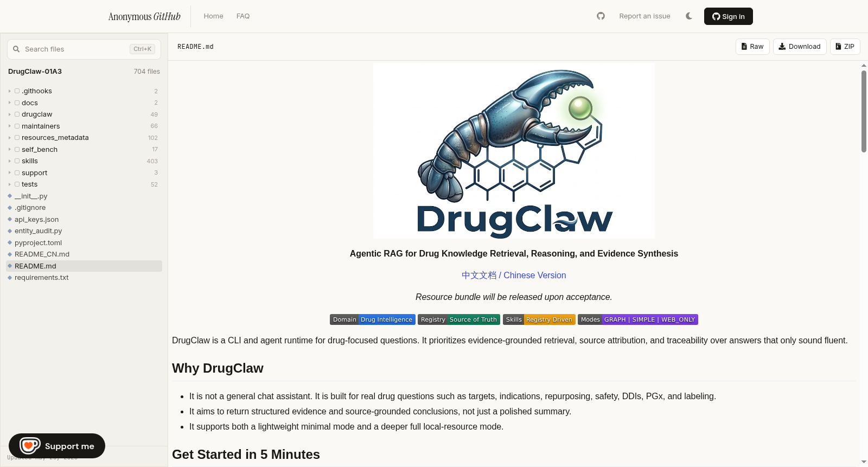
Task: Click the README.md filename header text
Action: tap(195, 47)
